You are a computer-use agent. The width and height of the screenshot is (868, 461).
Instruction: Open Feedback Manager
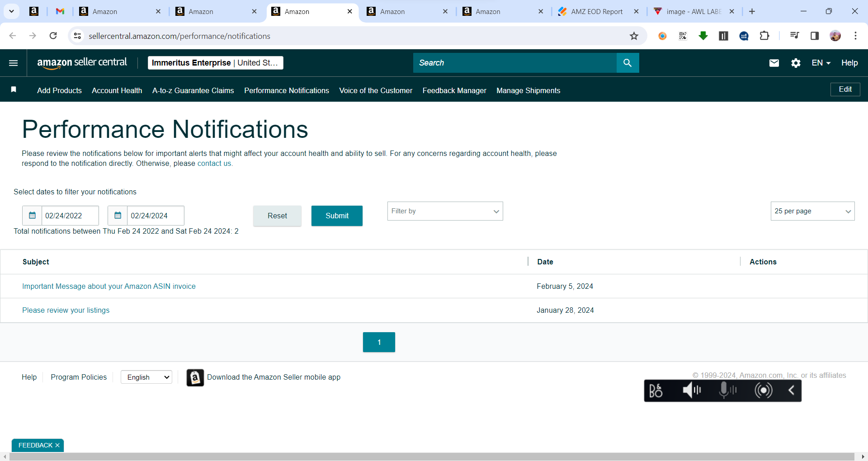(x=454, y=90)
